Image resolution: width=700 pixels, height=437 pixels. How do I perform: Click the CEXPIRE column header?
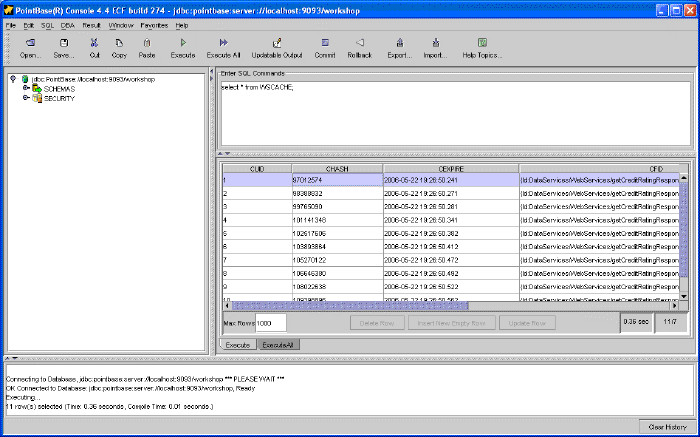click(451, 169)
